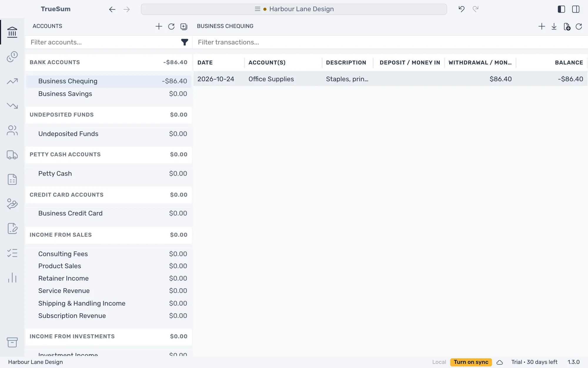This screenshot has height=368, width=588.
Task: Toggle the right sidebar panel
Action: (576, 9)
